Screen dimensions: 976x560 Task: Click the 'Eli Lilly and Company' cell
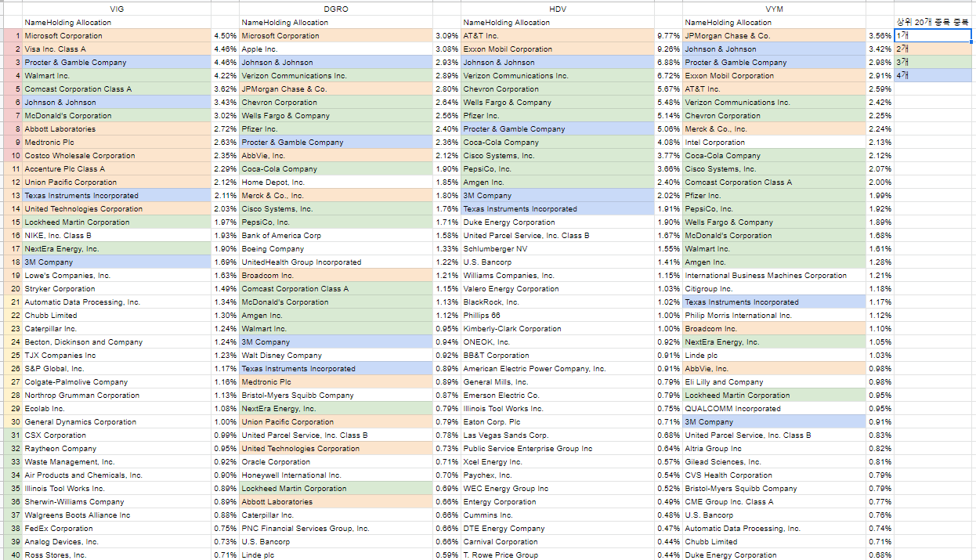coord(775,381)
